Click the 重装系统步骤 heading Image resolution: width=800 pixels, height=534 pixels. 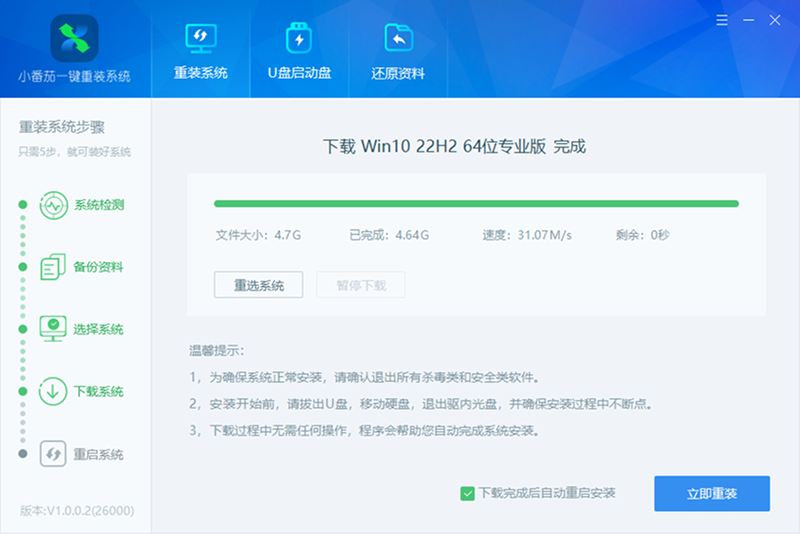pos(62,127)
